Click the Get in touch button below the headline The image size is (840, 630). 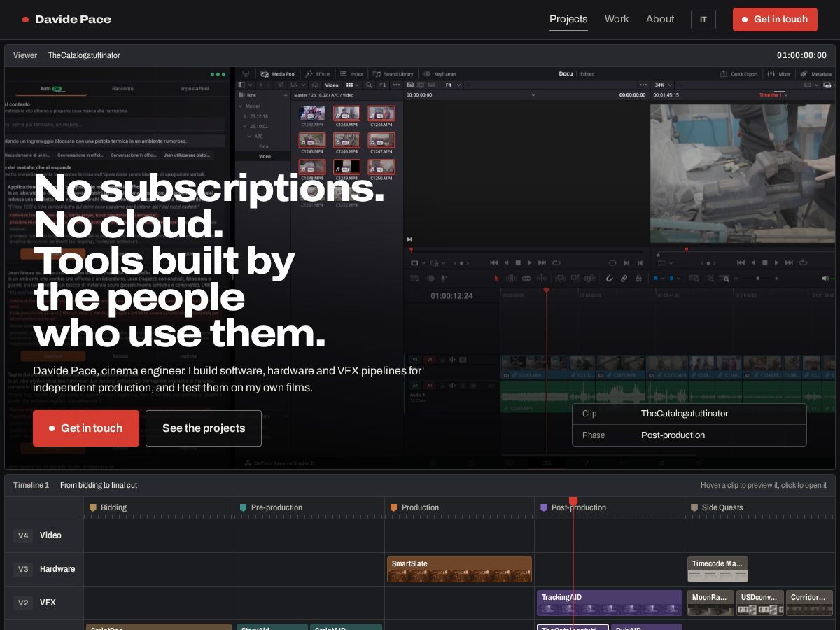[86, 428]
